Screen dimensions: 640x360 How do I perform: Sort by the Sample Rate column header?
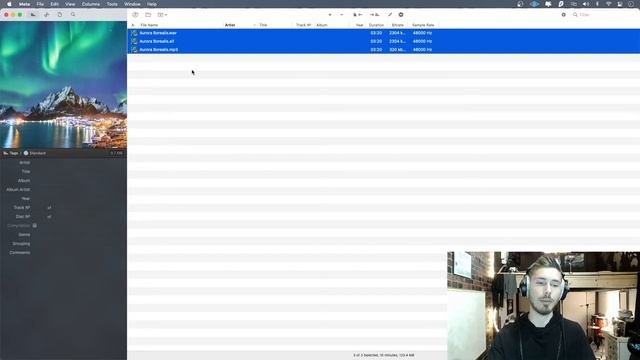point(423,25)
